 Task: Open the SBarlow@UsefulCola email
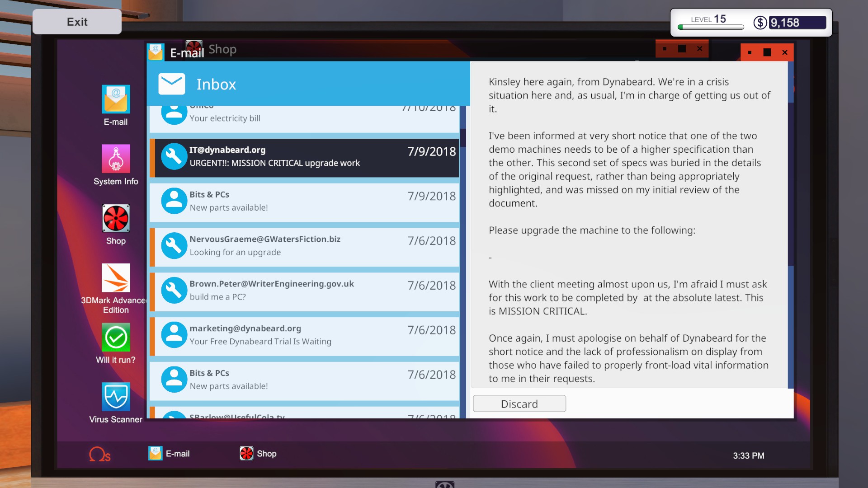pos(304,413)
